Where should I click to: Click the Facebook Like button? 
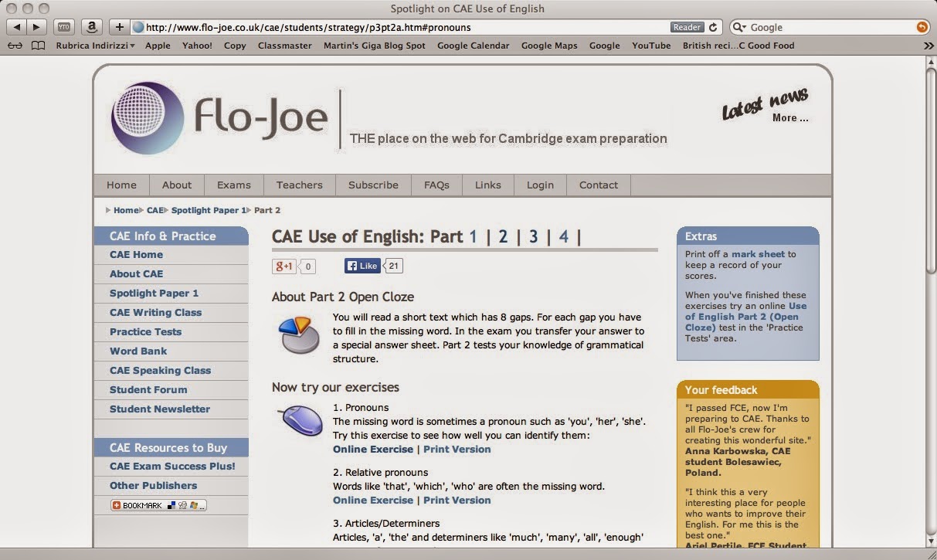[x=362, y=266]
